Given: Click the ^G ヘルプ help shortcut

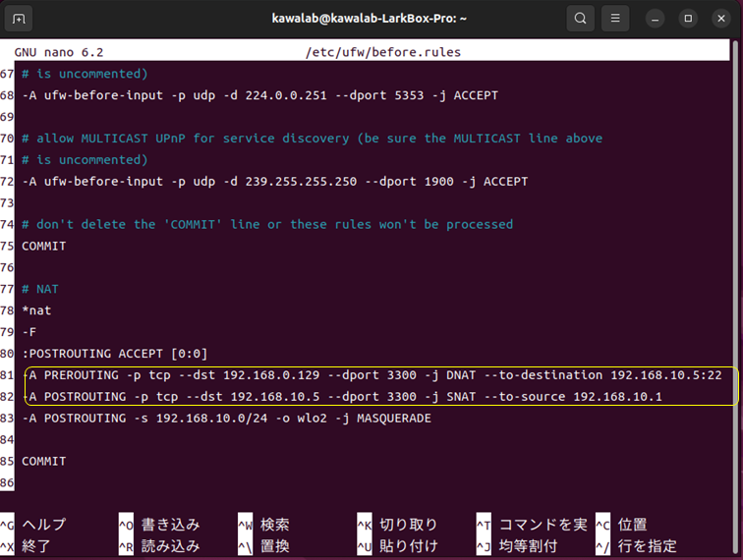Looking at the screenshot, I should point(44,525).
